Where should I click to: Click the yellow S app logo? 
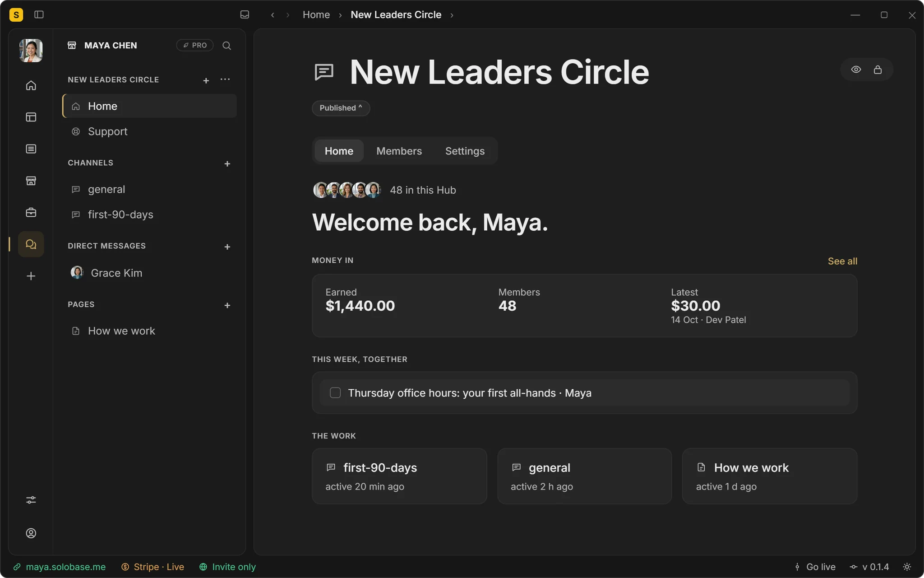point(16,15)
